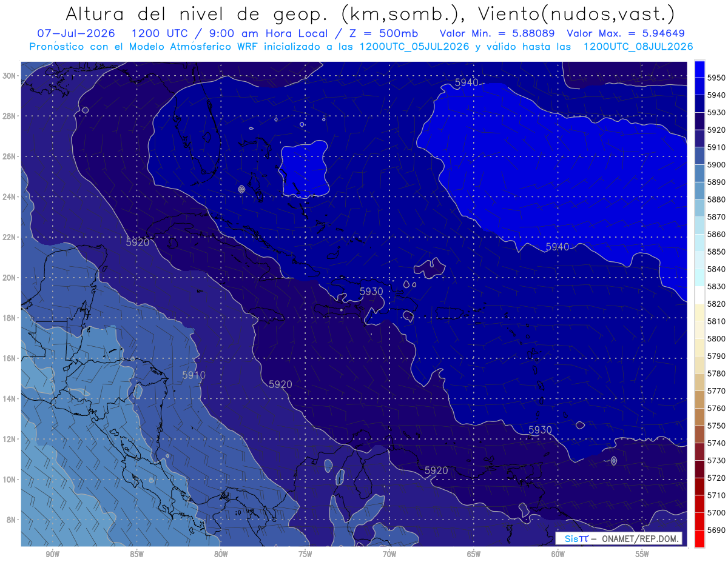The width and height of the screenshot is (728, 562).
Task: Click the '14N' latitude axis label
Action: pos(10,398)
